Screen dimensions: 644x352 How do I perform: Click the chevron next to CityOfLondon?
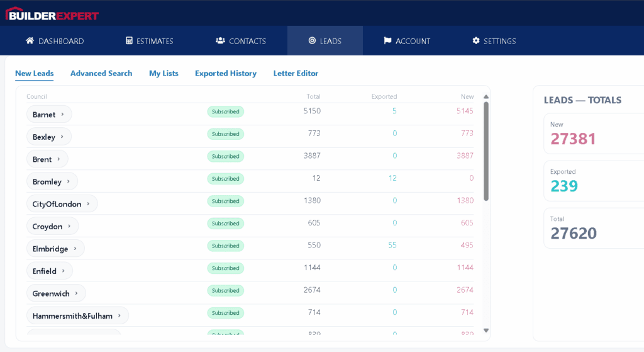tap(88, 204)
